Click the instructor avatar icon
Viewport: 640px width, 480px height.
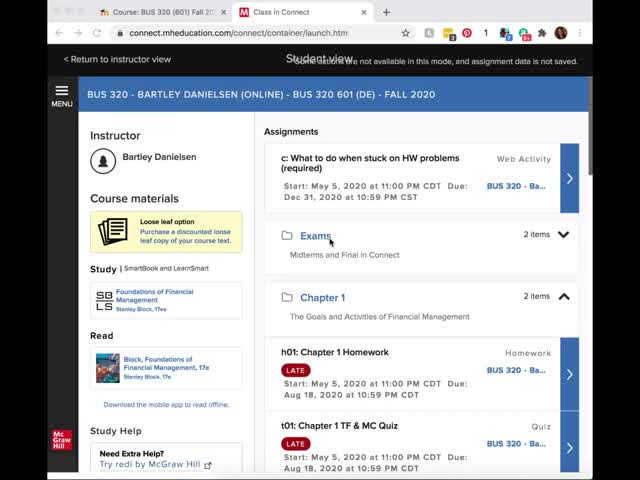[103, 160]
